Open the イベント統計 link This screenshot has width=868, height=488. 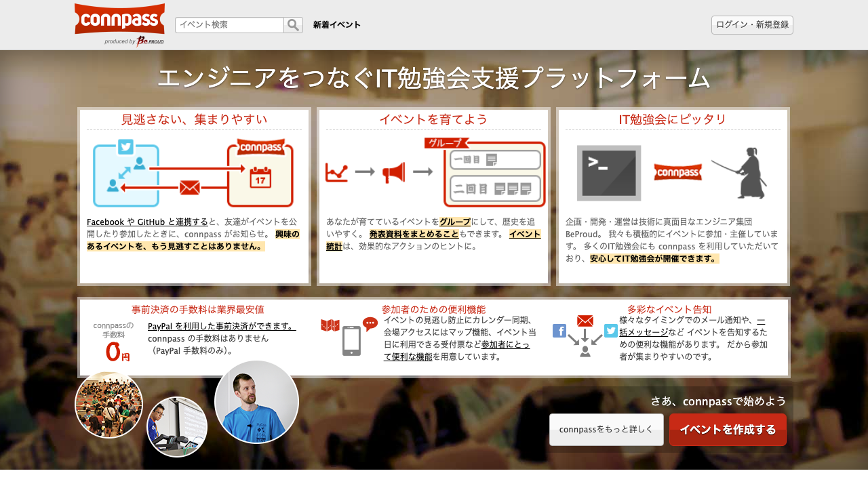tap(525, 234)
